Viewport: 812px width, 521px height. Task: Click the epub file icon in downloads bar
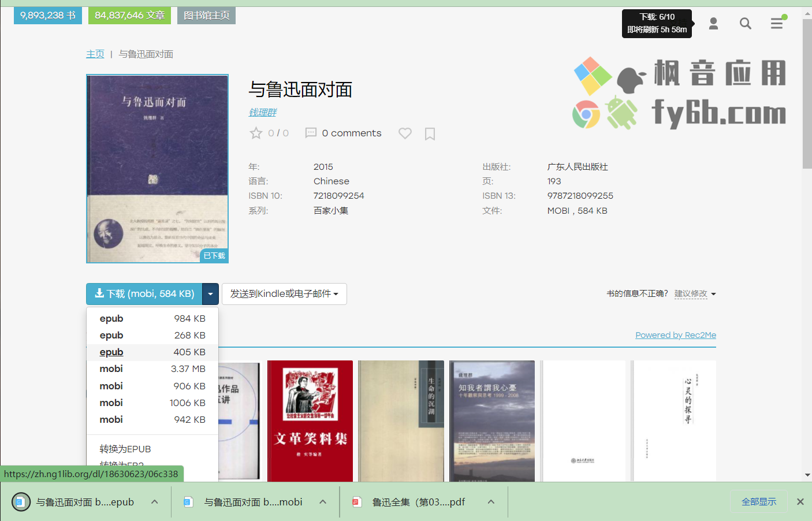click(x=21, y=502)
